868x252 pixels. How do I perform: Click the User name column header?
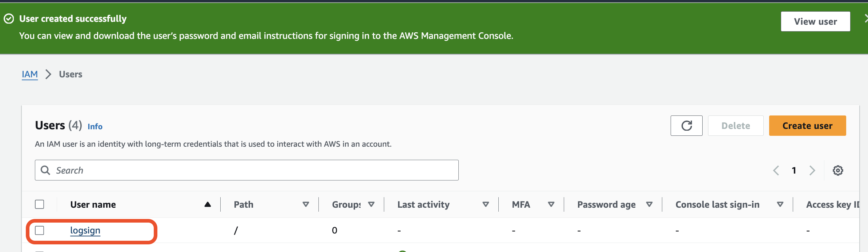point(93,204)
